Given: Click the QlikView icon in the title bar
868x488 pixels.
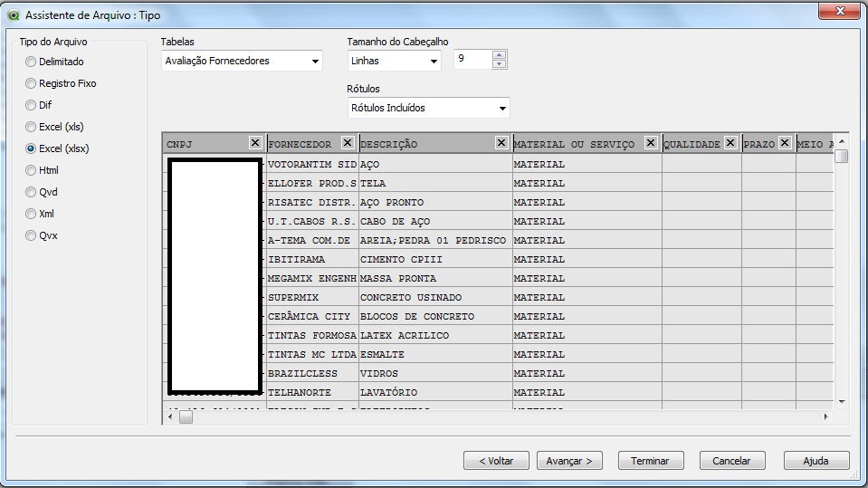Looking at the screenshot, I should (14, 15).
